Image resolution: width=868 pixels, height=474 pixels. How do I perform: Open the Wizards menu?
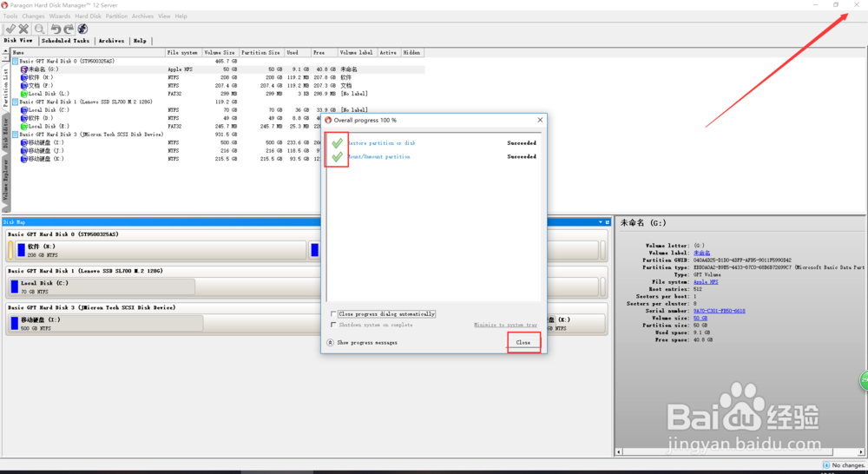pos(60,16)
